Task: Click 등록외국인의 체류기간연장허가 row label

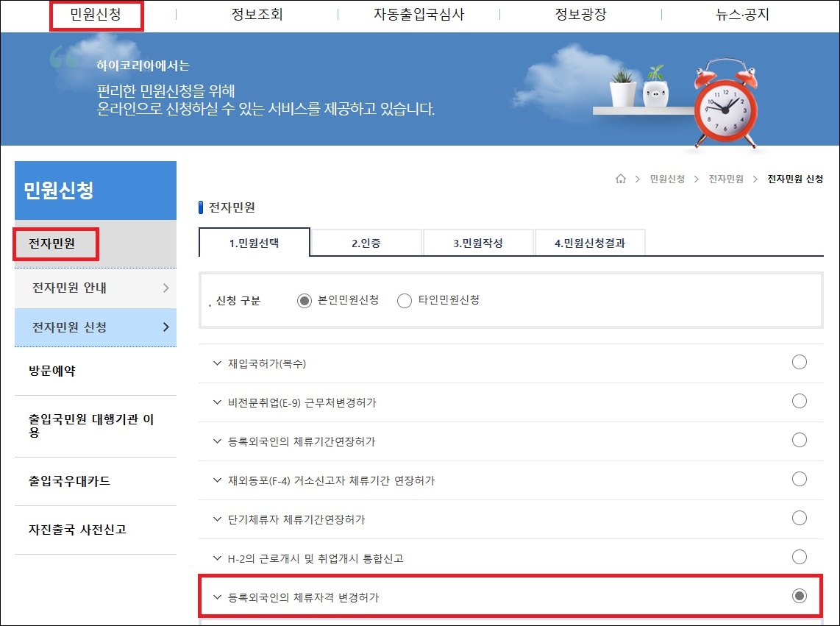Action: [x=302, y=441]
